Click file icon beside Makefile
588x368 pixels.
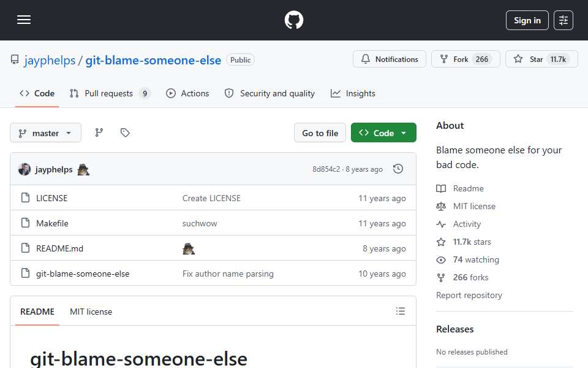point(26,223)
